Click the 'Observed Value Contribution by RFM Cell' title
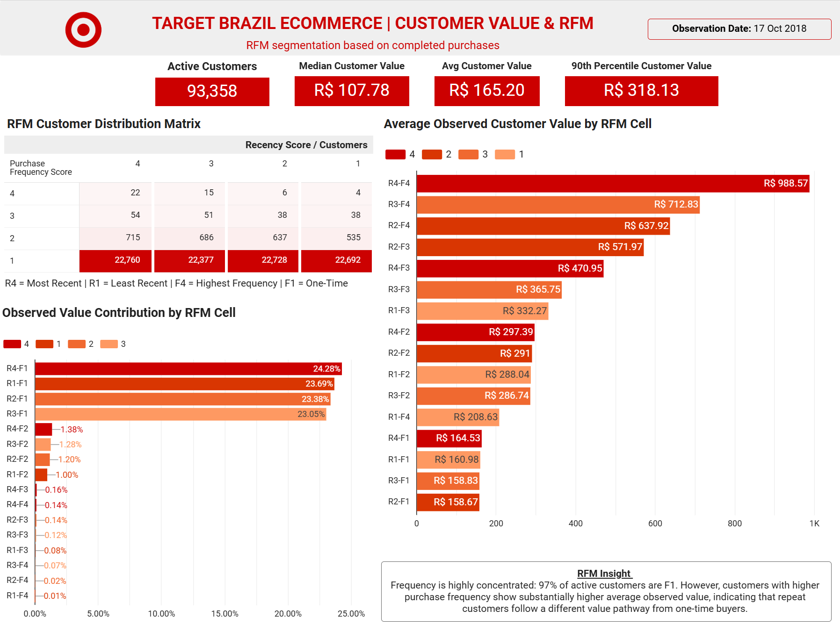Viewport: 840px width, 632px height. click(x=119, y=313)
